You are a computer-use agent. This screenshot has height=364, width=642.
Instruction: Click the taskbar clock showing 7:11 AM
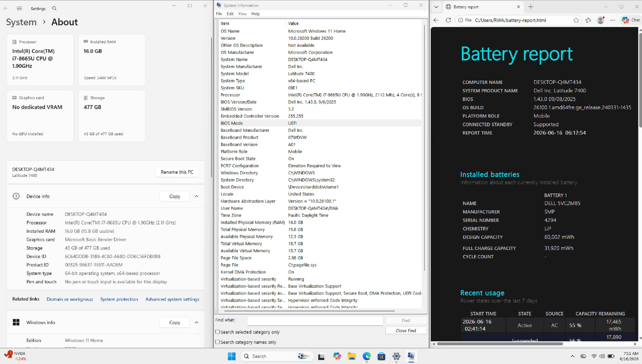[629, 356]
